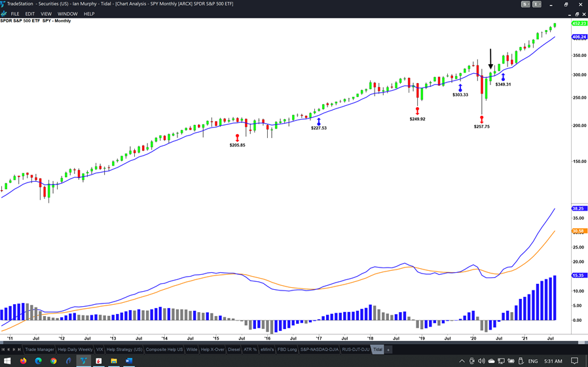Open the FILE menu
The height and width of the screenshot is (367, 588).
click(14, 14)
